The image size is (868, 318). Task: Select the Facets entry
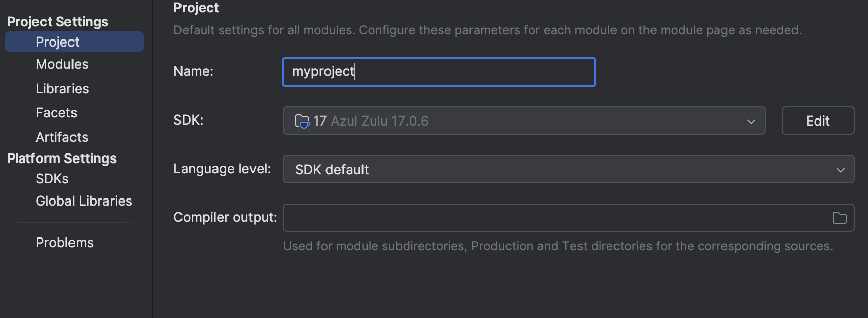(x=56, y=113)
